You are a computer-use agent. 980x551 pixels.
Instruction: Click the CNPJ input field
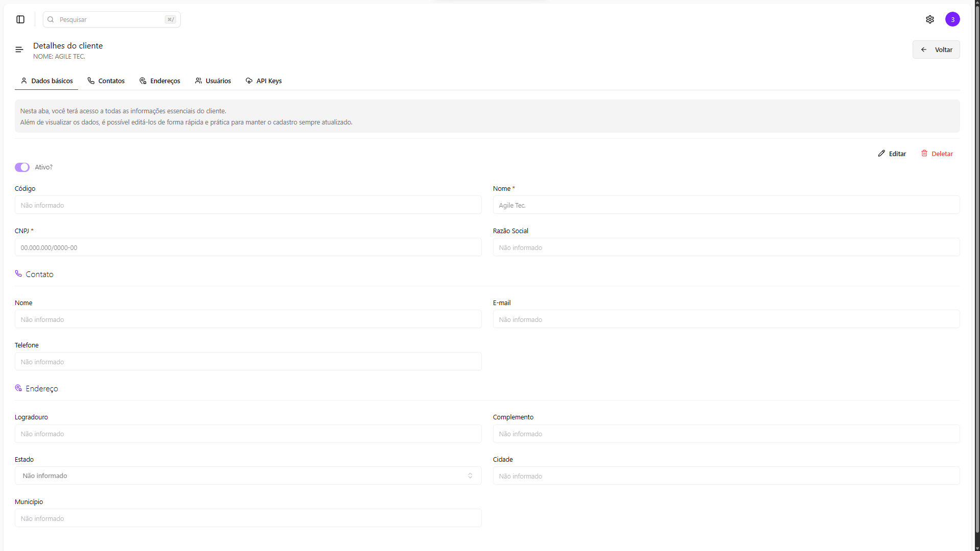(x=248, y=247)
